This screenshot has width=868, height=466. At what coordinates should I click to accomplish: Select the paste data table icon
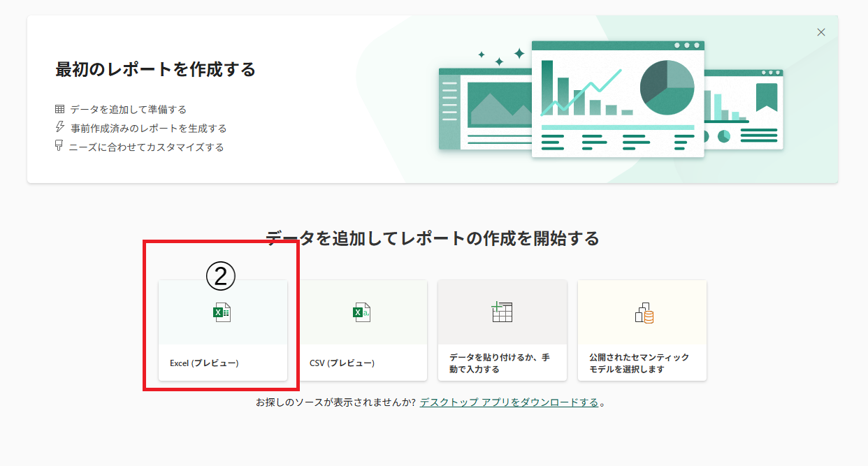click(502, 312)
